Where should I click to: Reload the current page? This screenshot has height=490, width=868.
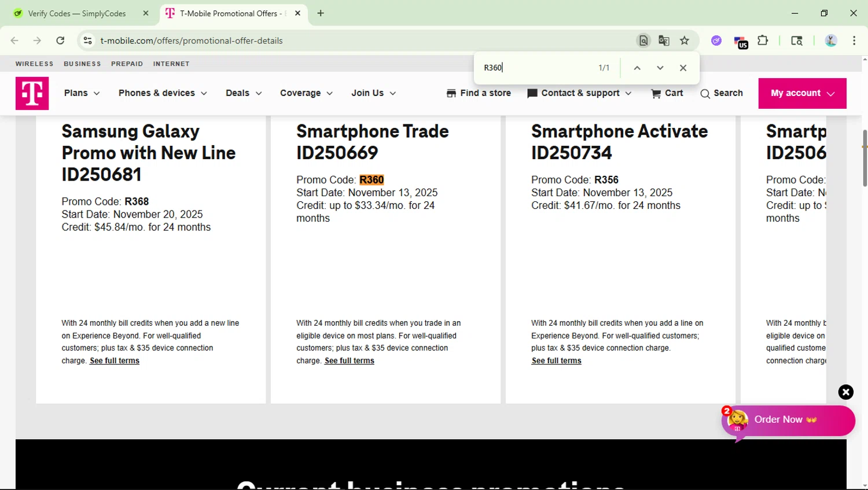pyautogui.click(x=60, y=40)
